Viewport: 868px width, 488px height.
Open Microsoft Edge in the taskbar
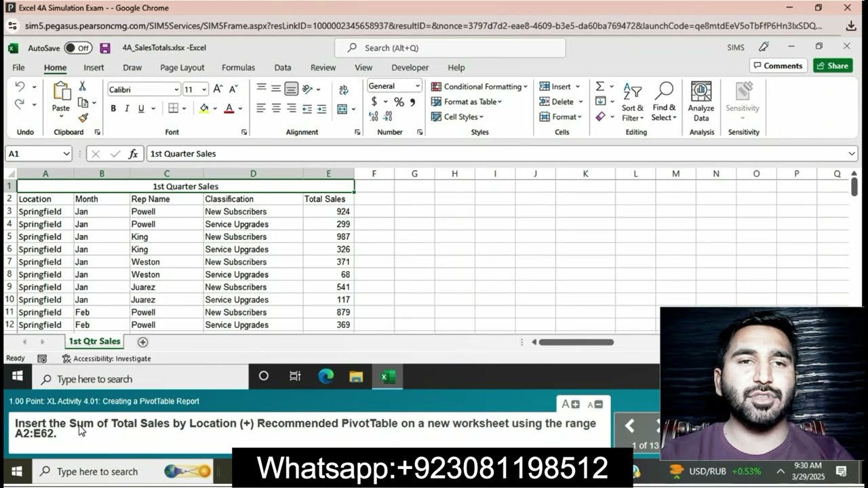326,377
